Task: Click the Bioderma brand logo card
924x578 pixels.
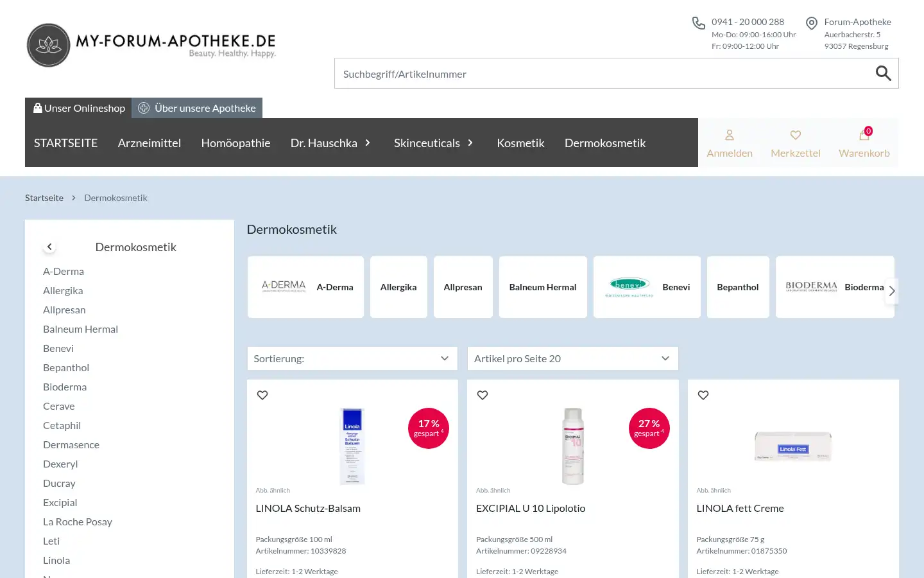Action: click(x=835, y=287)
